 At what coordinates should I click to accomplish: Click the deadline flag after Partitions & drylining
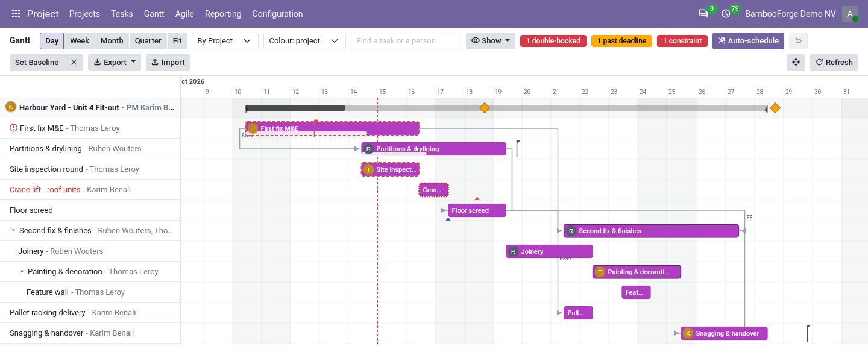point(518,148)
